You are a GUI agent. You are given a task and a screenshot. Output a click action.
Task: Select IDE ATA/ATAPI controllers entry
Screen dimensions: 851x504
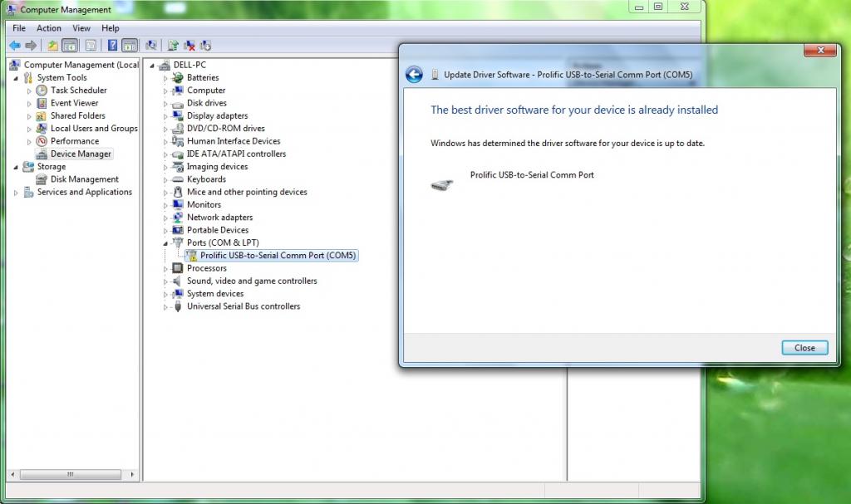click(236, 154)
